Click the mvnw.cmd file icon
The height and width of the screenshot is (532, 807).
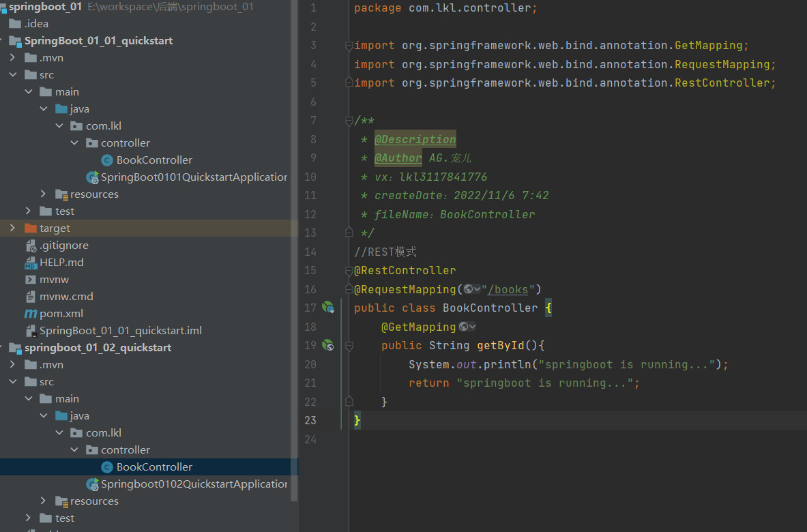(x=31, y=297)
